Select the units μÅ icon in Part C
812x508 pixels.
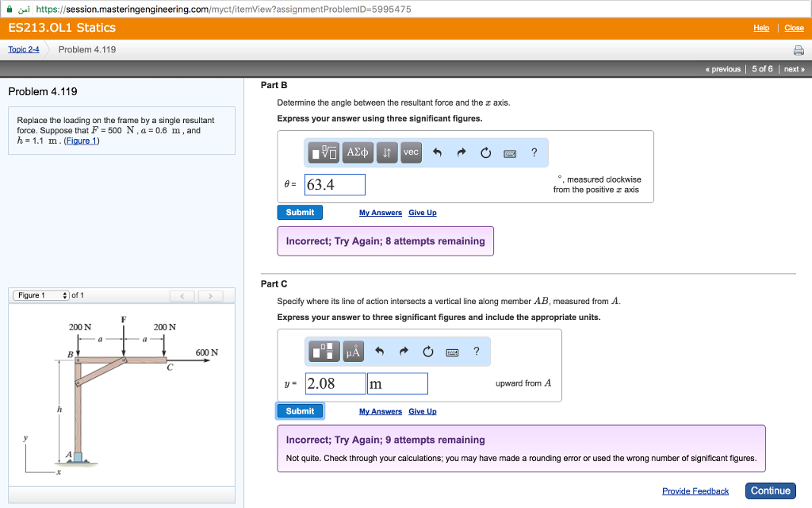tap(353, 352)
